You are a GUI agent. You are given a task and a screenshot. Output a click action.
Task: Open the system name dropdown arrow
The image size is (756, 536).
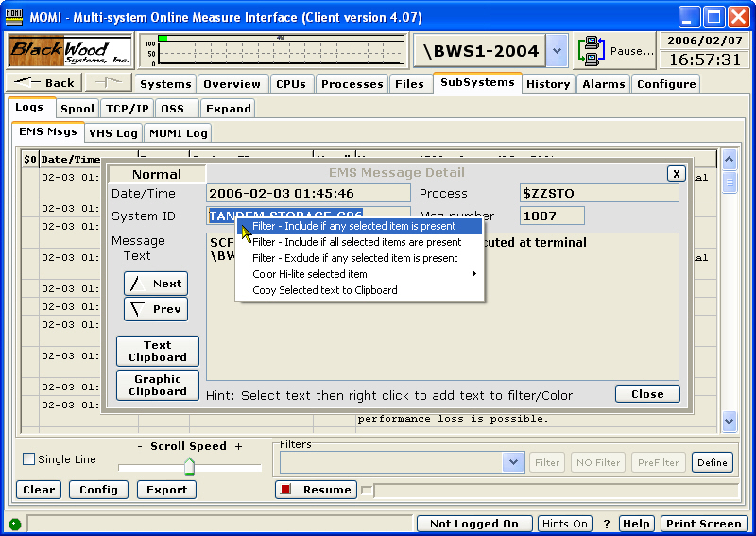pyautogui.click(x=557, y=51)
